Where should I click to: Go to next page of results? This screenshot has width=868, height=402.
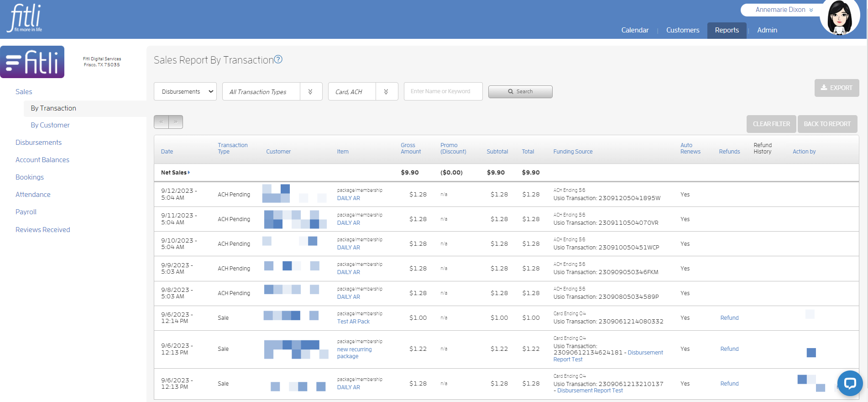pyautogui.click(x=176, y=122)
